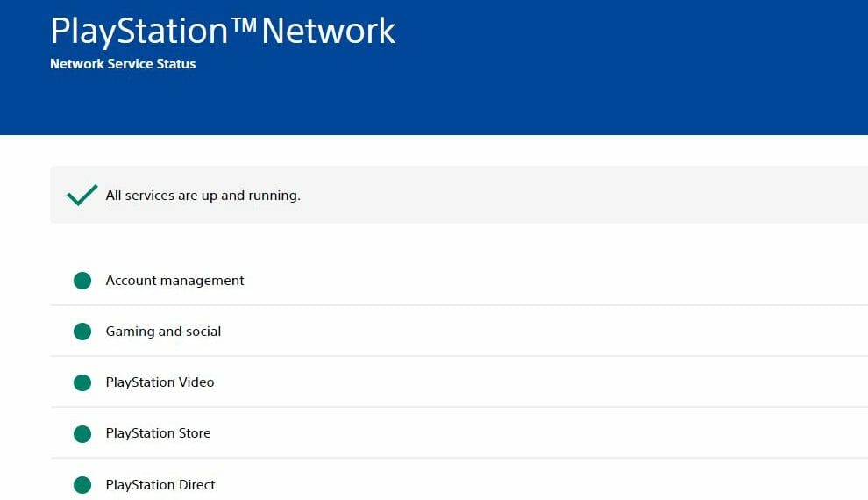The width and height of the screenshot is (868, 500).
Task: Expand the Gaming and social service row
Action: pos(459,331)
